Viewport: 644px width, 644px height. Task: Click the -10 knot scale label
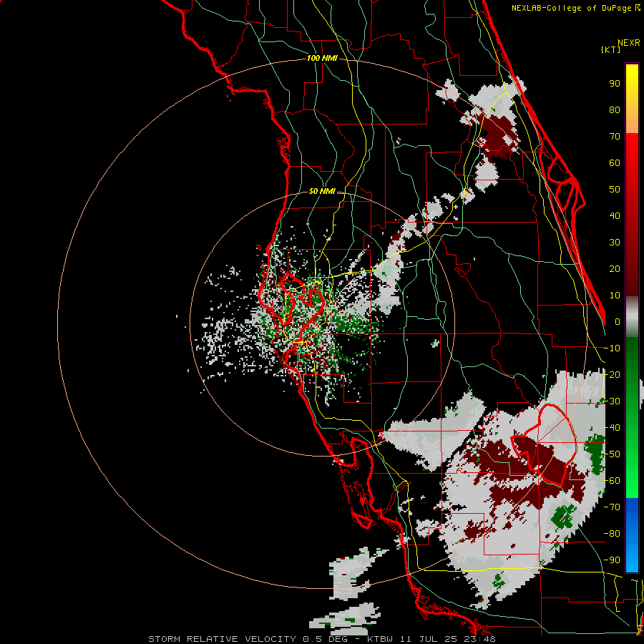[612, 348]
